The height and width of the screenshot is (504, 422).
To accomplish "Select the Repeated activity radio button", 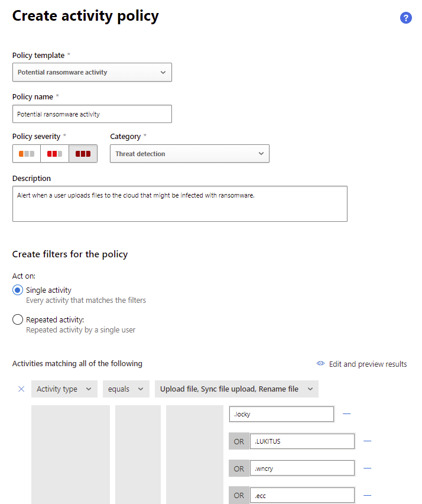I will pos(18,319).
